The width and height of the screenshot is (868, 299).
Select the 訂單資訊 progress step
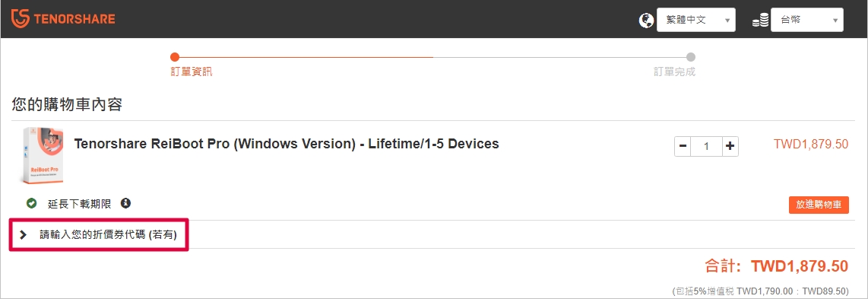pos(191,72)
